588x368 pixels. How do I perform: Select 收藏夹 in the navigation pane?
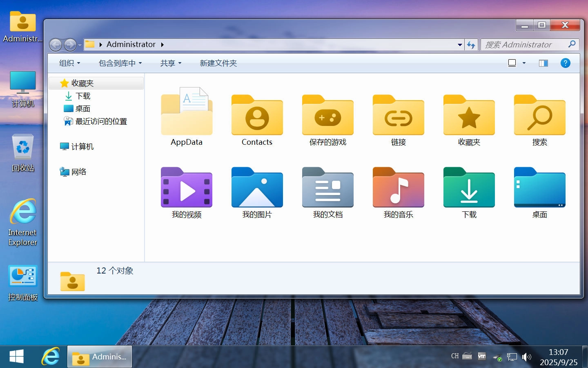pyautogui.click(x=82, y=83)
